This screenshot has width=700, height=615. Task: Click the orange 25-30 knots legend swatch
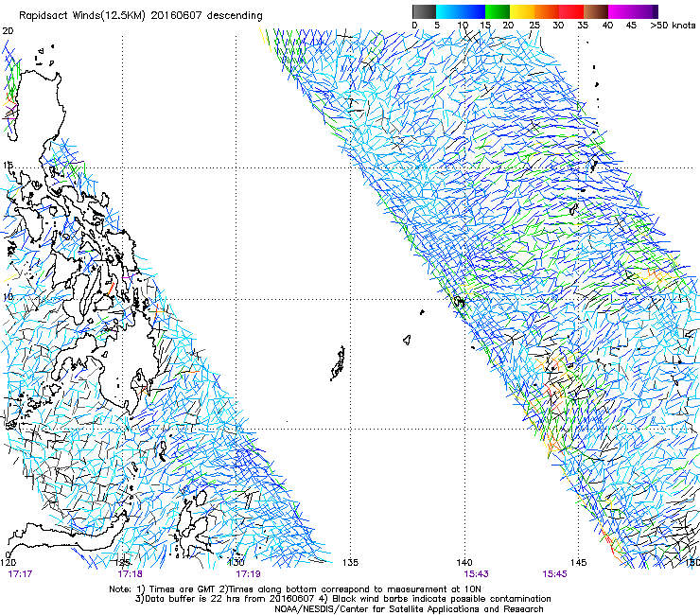pyautogui.click(x=547, y=11)
